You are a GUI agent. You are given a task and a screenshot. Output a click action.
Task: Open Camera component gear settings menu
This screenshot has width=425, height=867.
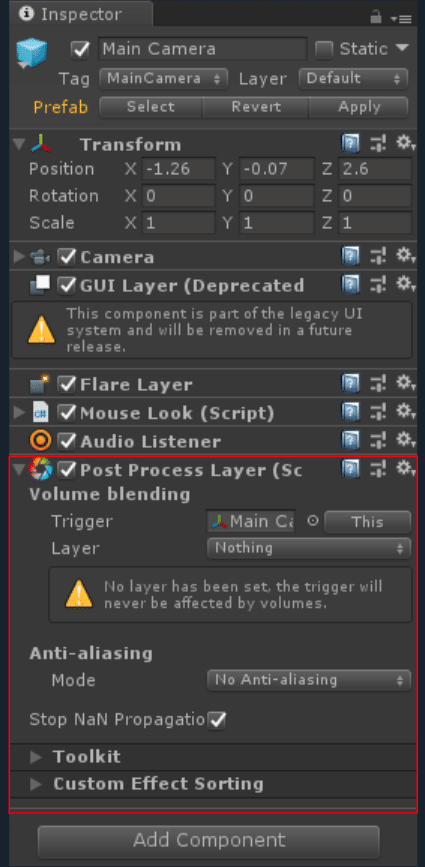pos(406,256)
